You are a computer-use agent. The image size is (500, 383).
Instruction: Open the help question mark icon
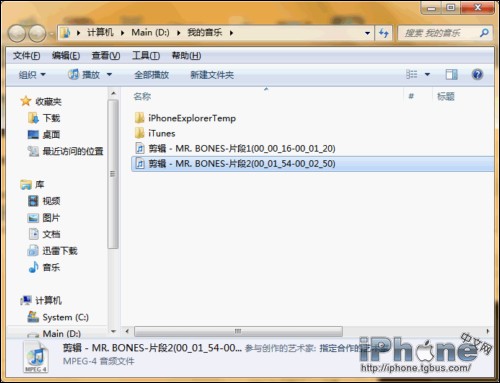pyautogui.click(x=477, y=74)
